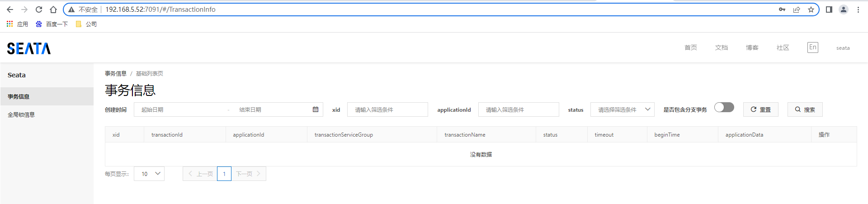
Task: Click the 事务信息 breadcrumb link
Action: [116, 73]
